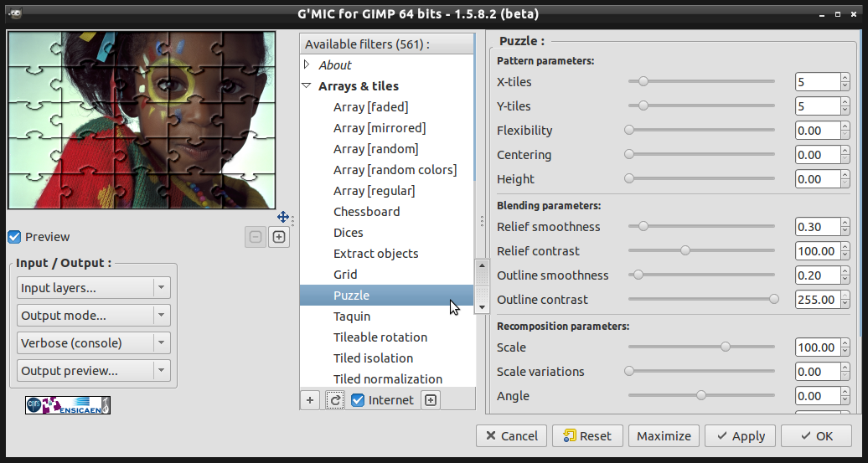Click the puzzle preview image
This screenshot has width=868, height=463.
coord(141,120)
